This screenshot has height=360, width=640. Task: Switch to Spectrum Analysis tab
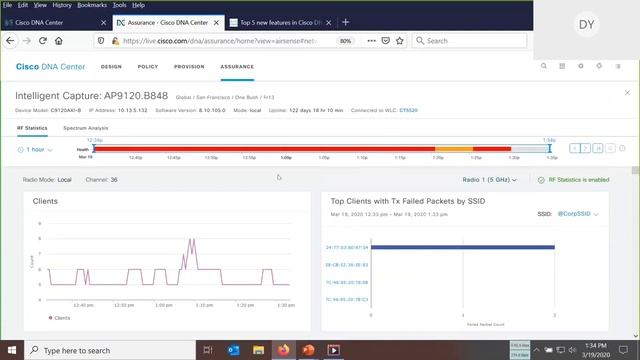click(86, 128)
